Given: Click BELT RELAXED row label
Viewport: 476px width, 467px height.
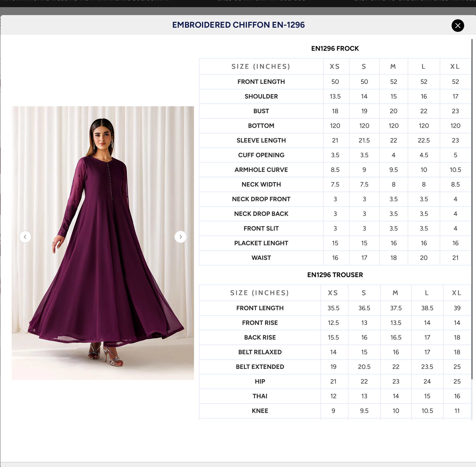Looking at the screenshot, I should (x=260, y=352).
